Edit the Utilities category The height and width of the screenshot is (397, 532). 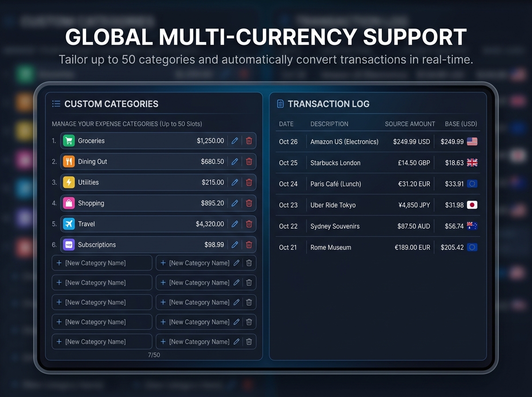click(x=235, y=183)
